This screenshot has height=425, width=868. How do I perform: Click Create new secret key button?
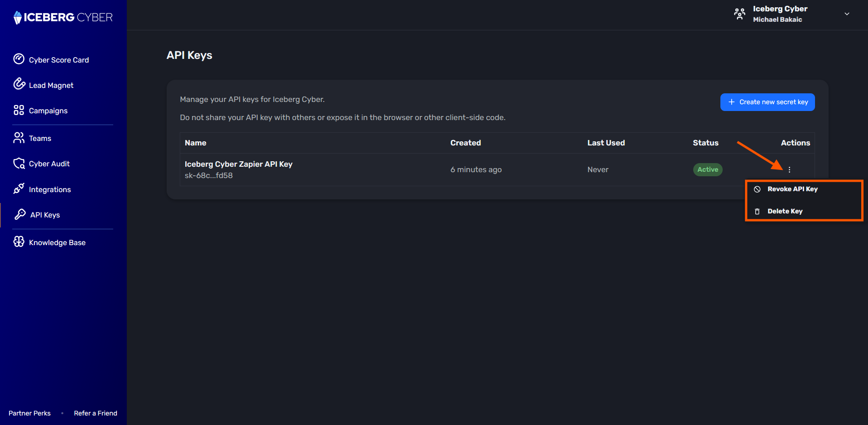click(767, 102)
